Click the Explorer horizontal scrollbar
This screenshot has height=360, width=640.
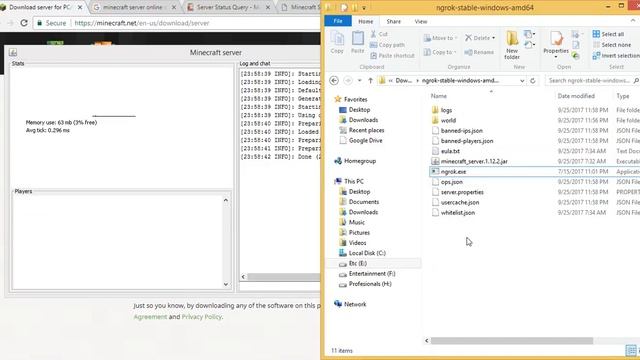click(511, 340)
